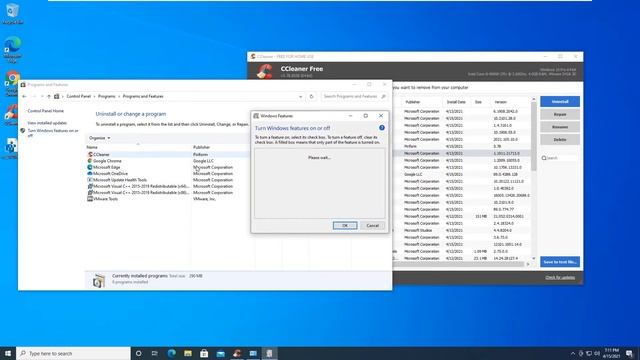
Task: Click the CCleaner list vertical scrollbar thumb
Action: 533,136
